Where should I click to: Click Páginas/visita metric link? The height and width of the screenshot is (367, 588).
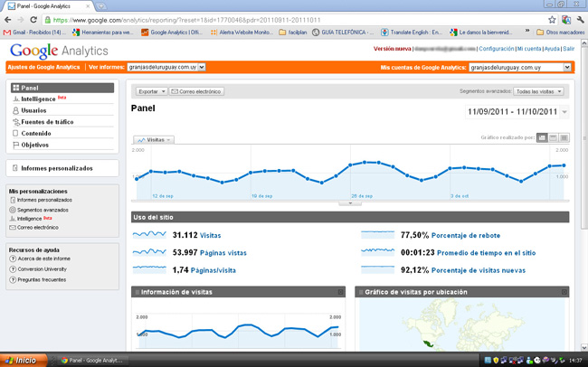(213, 270)
